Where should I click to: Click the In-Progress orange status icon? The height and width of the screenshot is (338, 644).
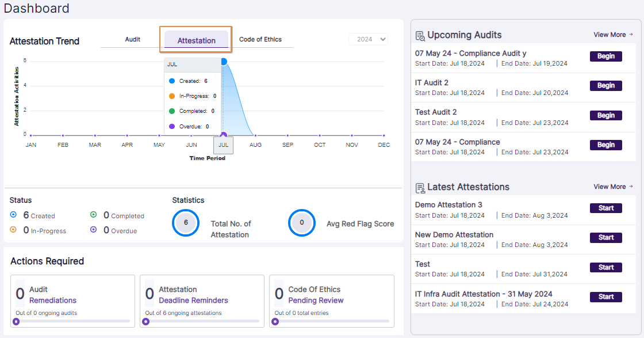(x=13, y=230)
